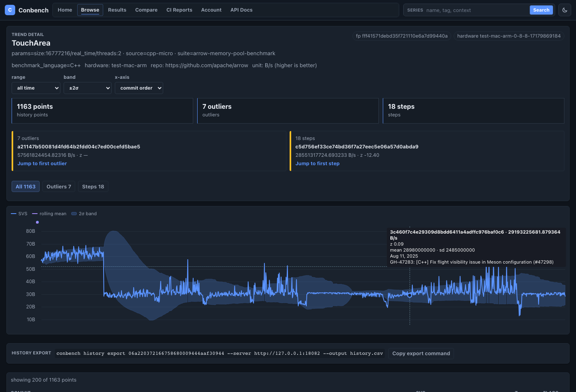Click step commit hash c5d756ef33ce74bd...

pyautogui.click(x=357, y=147)
